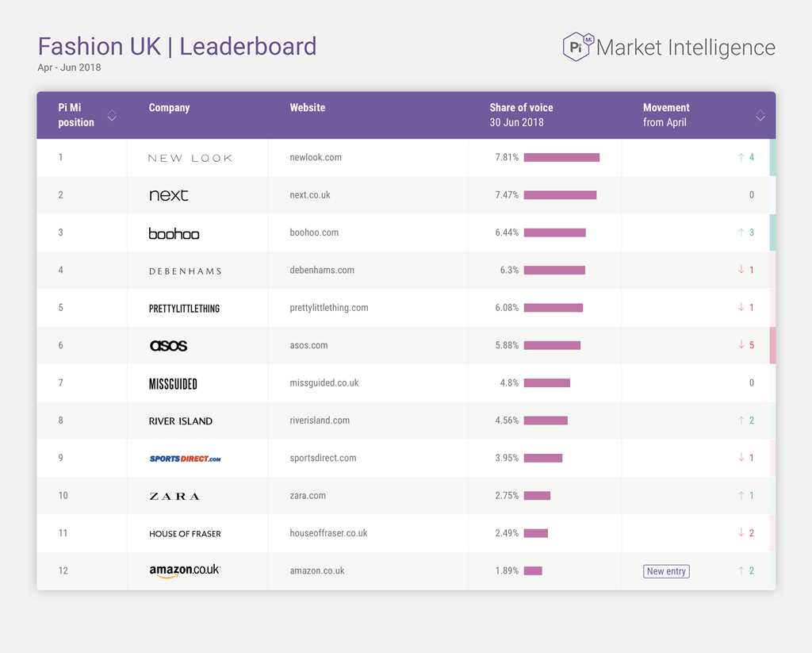Image resolution: width=812 pixels, height=653 pixels.
Task: Click the Apr - Jun 2018 date range
Action: 69,67
